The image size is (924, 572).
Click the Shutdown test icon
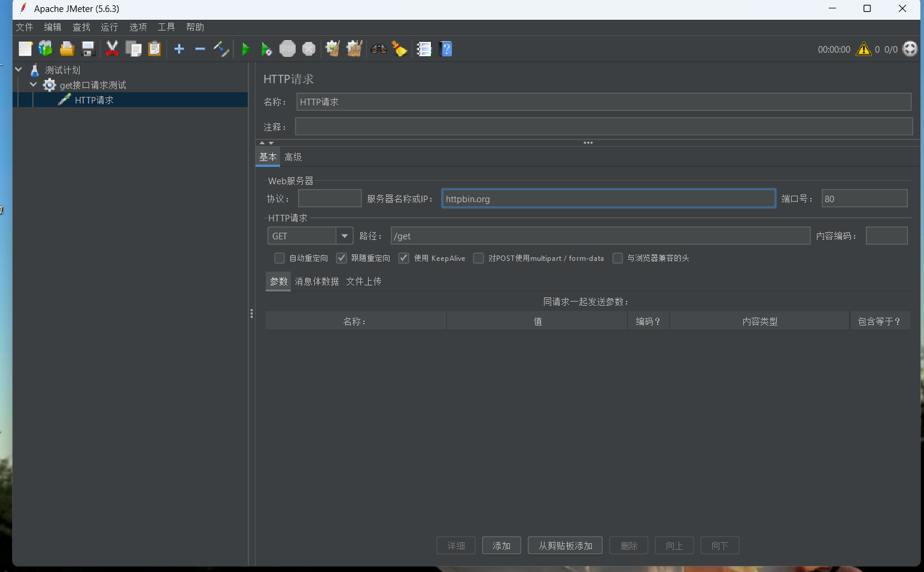309,49
